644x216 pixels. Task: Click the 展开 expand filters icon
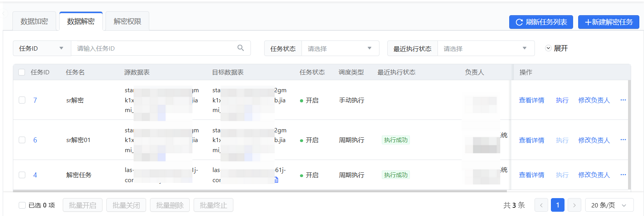tap(548, 48)
